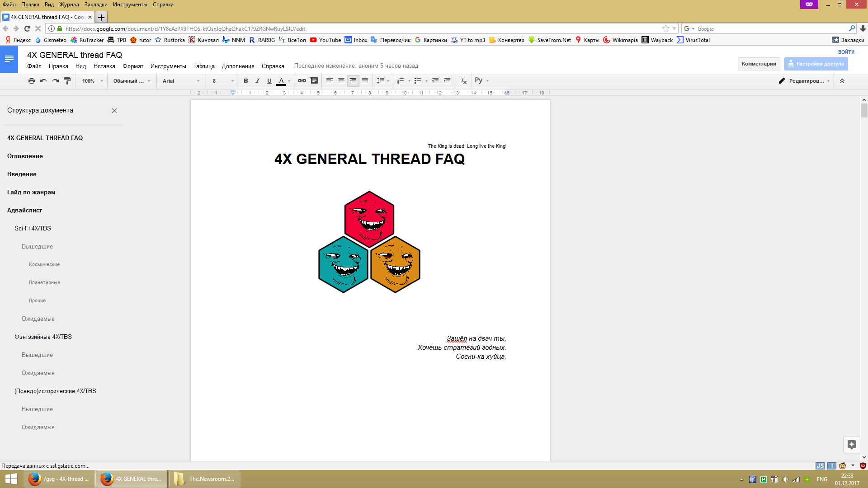The image size is (868, 488).
Task: Switch to the /gsg 4X-thread Firefox taskbar window
Action: click(59, 479)
